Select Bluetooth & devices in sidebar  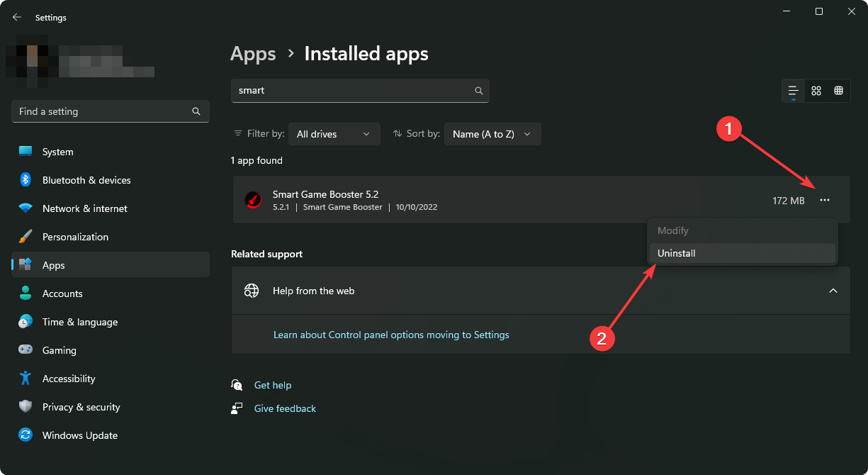click(86, 180)
